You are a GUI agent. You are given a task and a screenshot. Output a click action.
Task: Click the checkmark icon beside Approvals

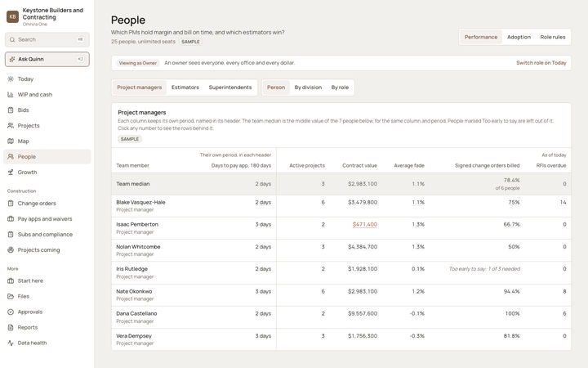click(11, 312)
